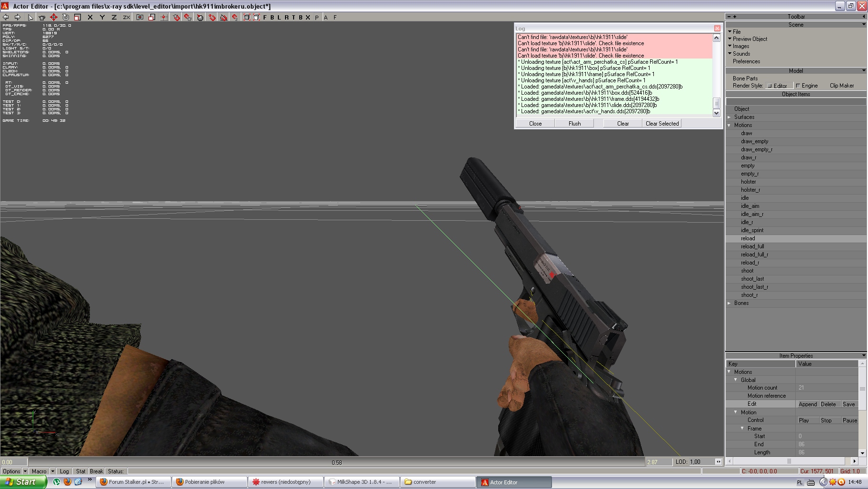The image size is (868, 489).
Task: Click the add-object teapot icon
Action: coord(42,17)
